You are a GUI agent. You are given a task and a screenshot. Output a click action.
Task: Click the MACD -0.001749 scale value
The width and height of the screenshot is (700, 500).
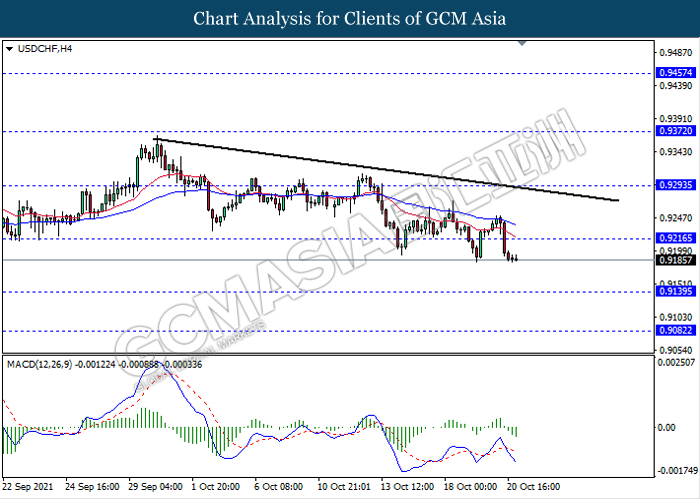(676, 471)
